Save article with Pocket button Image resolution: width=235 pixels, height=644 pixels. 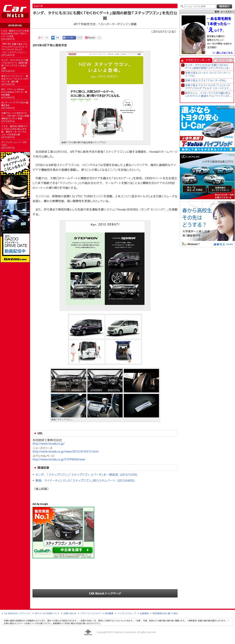(x=90, y=38)
